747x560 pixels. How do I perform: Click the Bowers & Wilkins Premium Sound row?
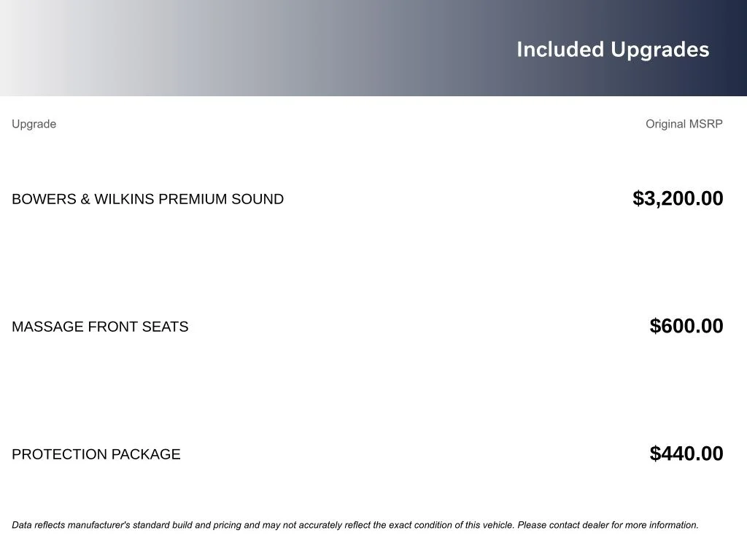pos(368,198)
